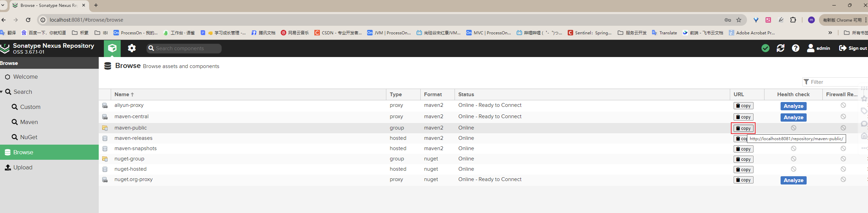Copy URL of nuget-hosted repository
Image resolution: width=868 pixels, height=213 pixels.
pos(743,169)
